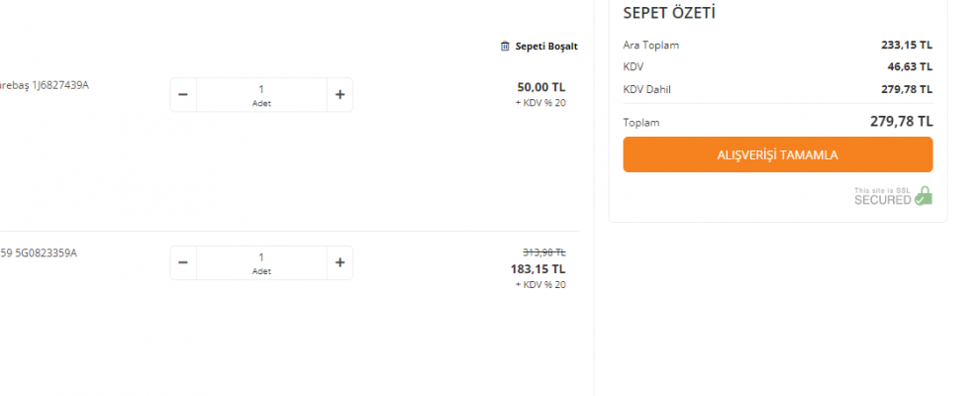The width and height of the screenshot is (980, 396).
Task: Click the discounted 183,15 TL price
Action: 539,269
